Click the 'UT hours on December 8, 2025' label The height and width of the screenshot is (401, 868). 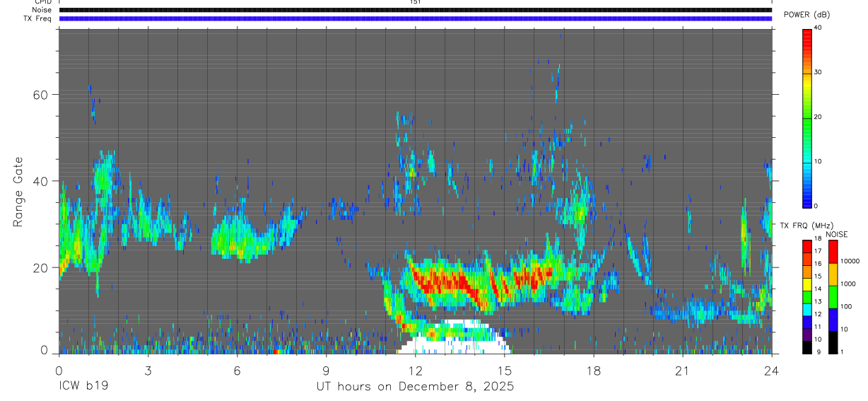pos(415,387)
